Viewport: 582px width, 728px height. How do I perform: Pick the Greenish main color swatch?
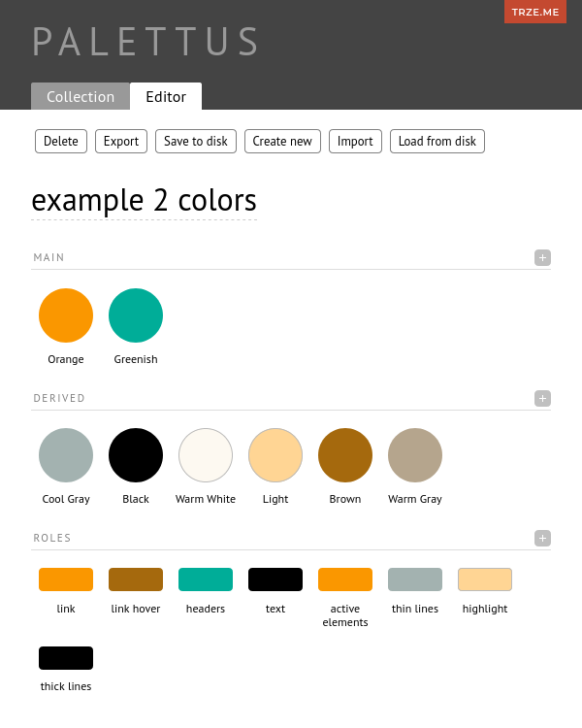tap(136, 315)
